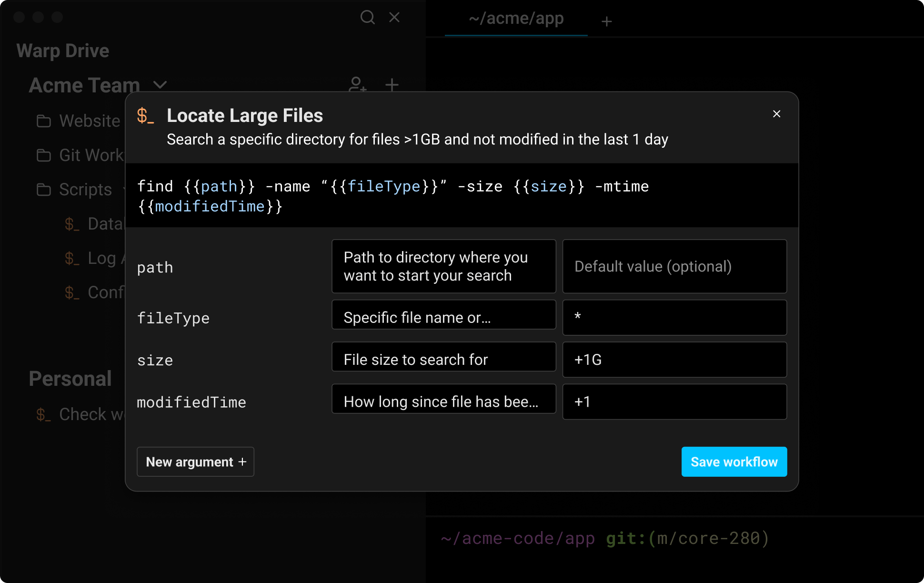Click the path default value field

pyautogui.click(x=674, y=266)
